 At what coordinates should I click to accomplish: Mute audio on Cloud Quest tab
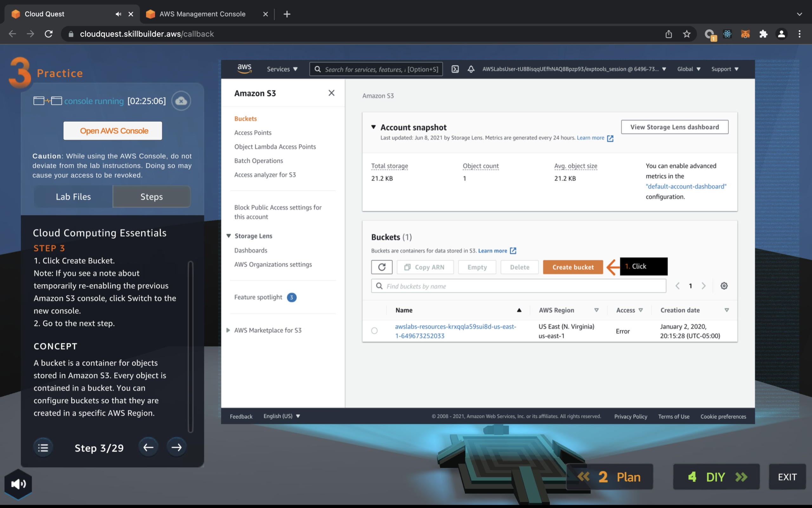118,14
